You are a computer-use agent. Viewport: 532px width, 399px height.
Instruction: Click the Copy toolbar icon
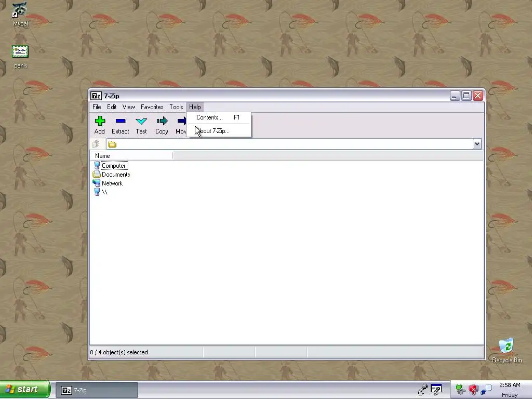pos(162,121)
